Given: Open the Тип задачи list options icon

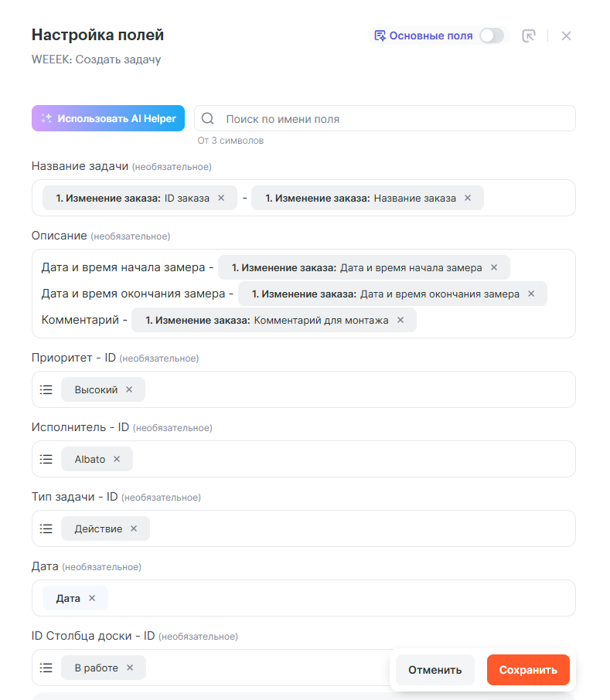Looking at the screenshot, I should click(x=46, y=528).
